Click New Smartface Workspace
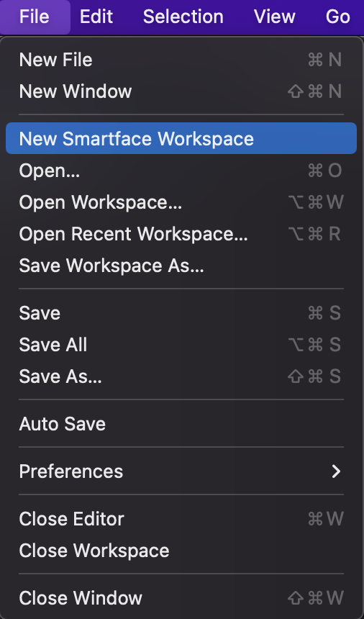Screen dimensions: 364x619 [181, 139]
